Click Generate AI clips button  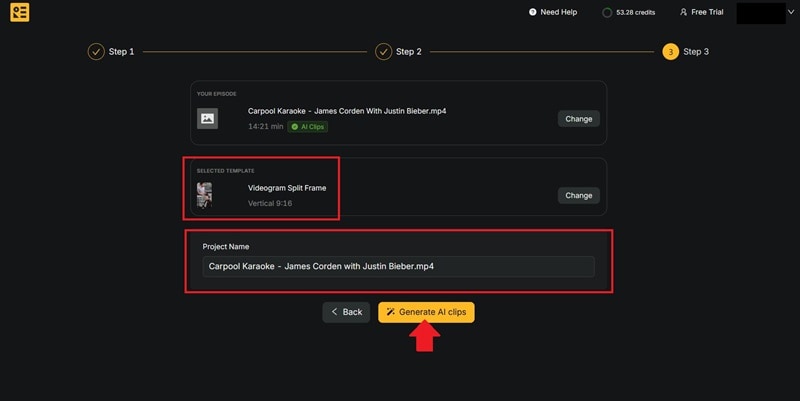point(426,312)
